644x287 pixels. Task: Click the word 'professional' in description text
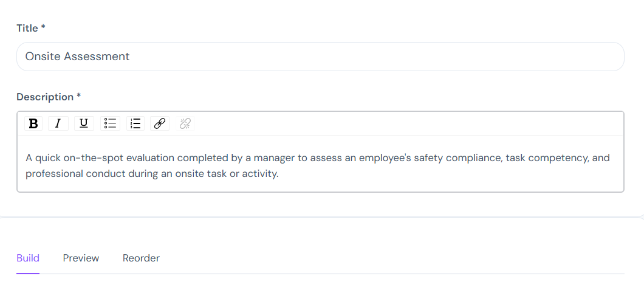55,174
